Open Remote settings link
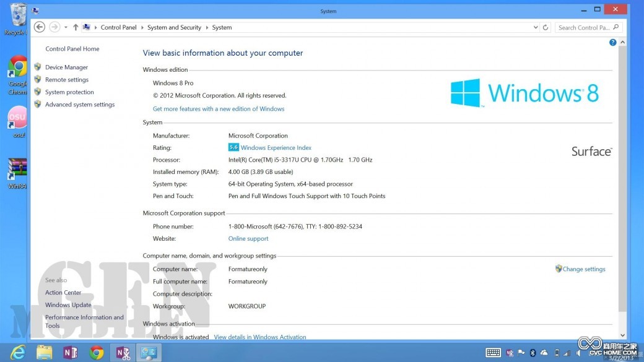Viewport: 644px width, 362px height. pyautogui.click(x=66, y=80)
